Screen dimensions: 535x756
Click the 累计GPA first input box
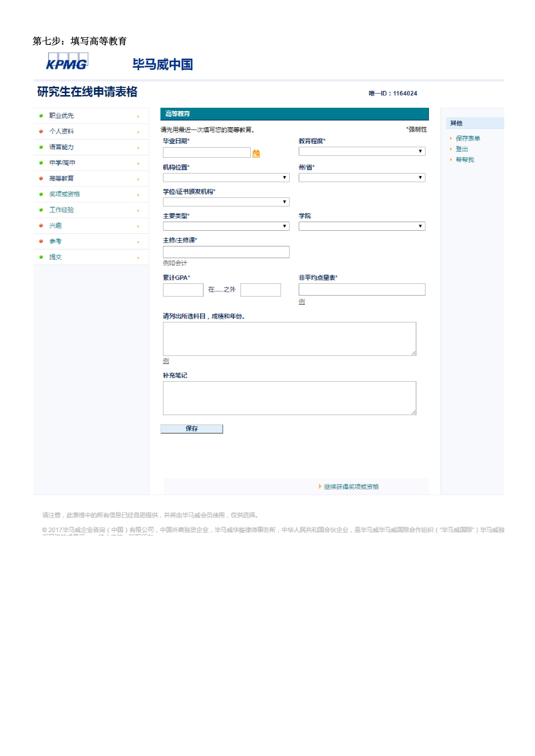click(x=183, y=290)
